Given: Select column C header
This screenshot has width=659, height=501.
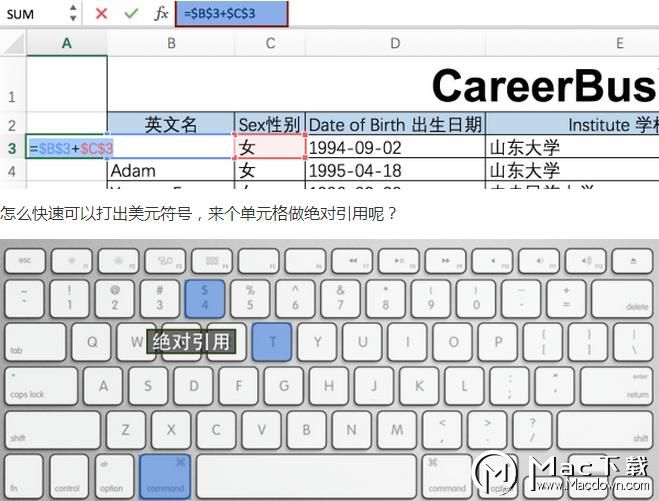Looking at the screenshot, I should point(270,43).
